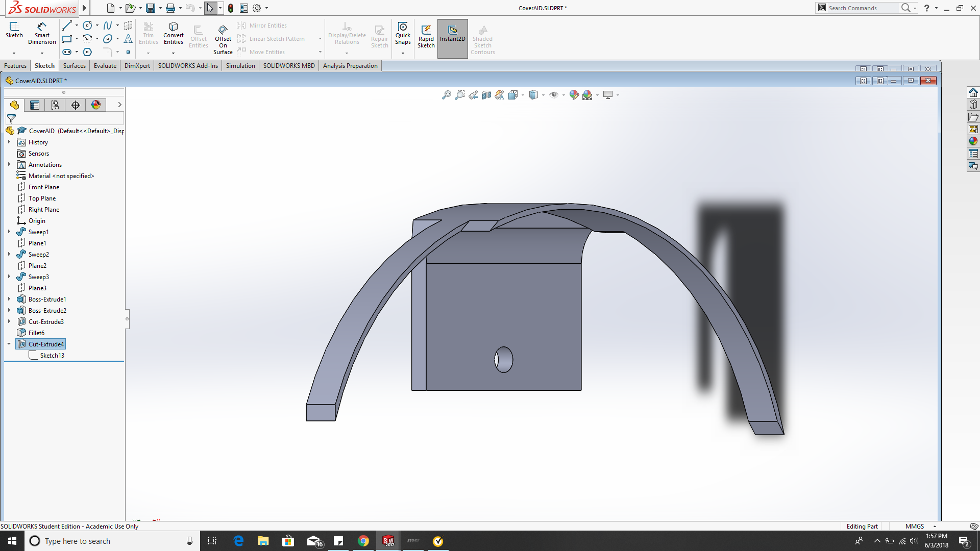
Task: Click Edit Appearance icon
Action: [x=574, y=95]
